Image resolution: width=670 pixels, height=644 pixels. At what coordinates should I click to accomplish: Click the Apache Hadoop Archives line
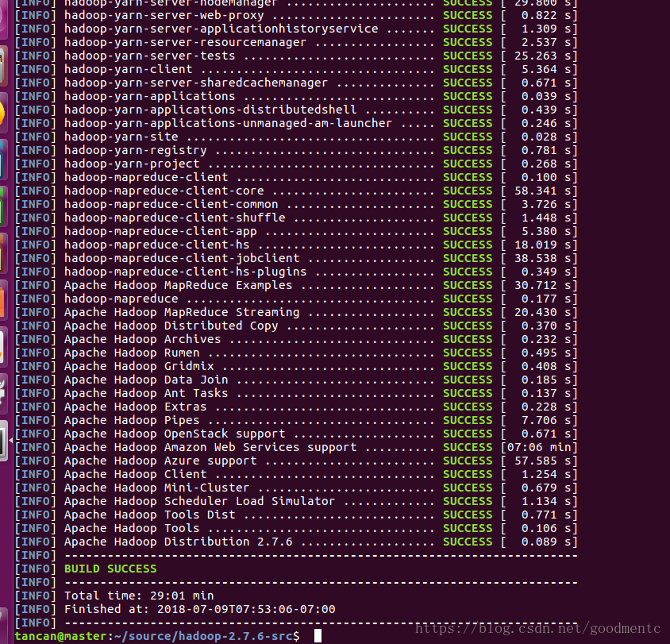(x=295, y=340)
